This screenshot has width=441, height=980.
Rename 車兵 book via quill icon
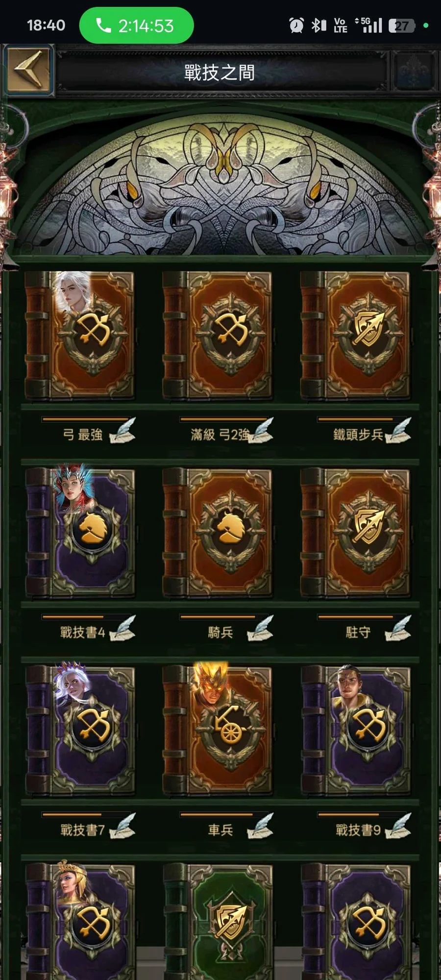(x=260, y=826)
